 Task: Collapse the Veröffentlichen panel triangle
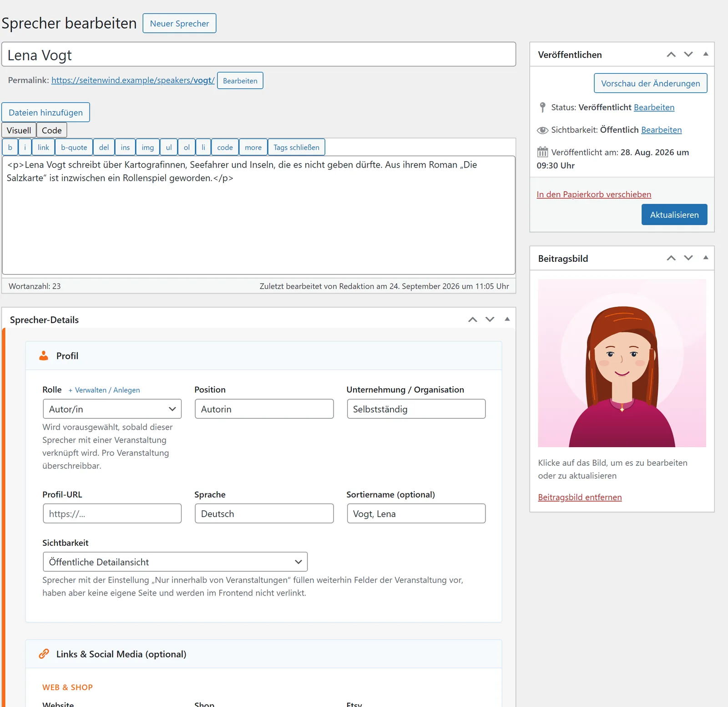706,54
